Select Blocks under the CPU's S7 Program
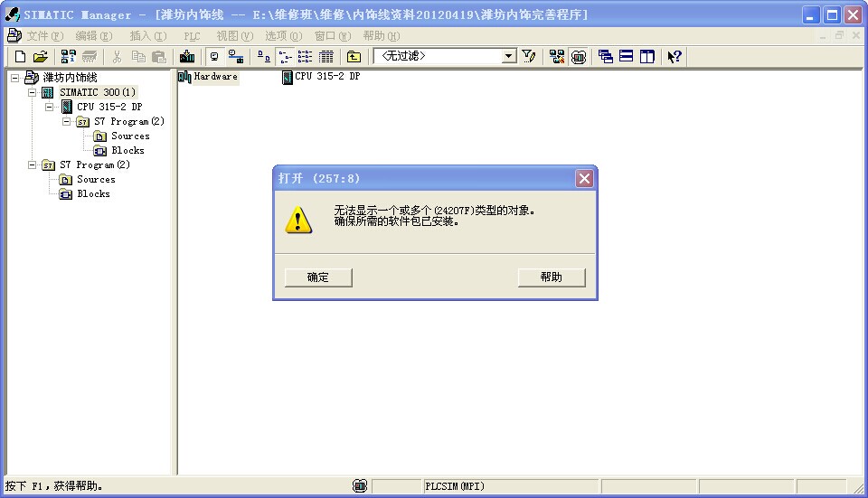 127,151
